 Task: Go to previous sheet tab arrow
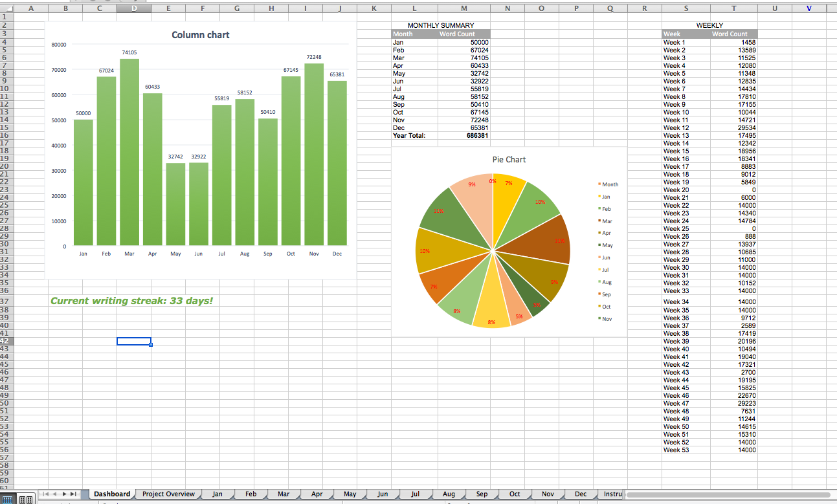(x=55, y=494)
